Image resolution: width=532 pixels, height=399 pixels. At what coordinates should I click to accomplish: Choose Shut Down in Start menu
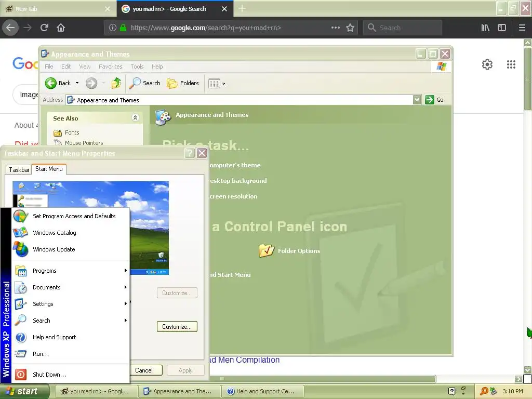point(71,375)
